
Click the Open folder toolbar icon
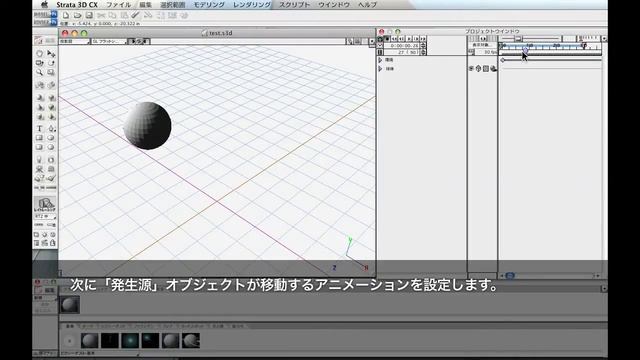point(77,16)
